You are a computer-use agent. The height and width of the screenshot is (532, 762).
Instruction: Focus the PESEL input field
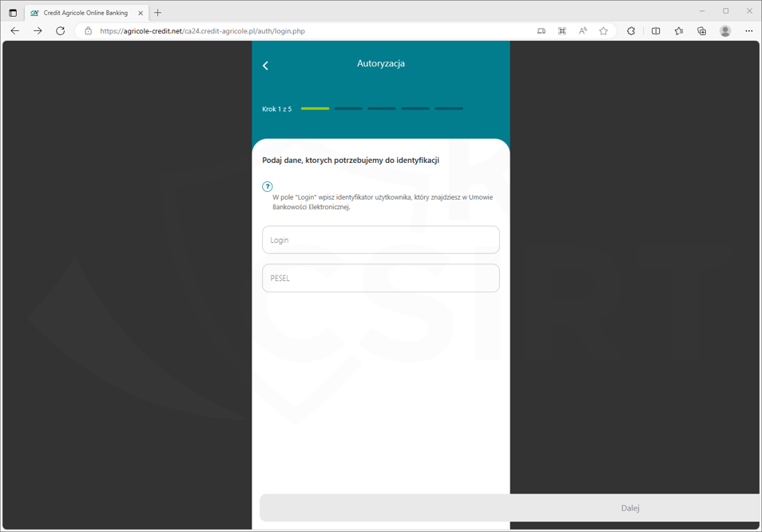click(381, 278)
